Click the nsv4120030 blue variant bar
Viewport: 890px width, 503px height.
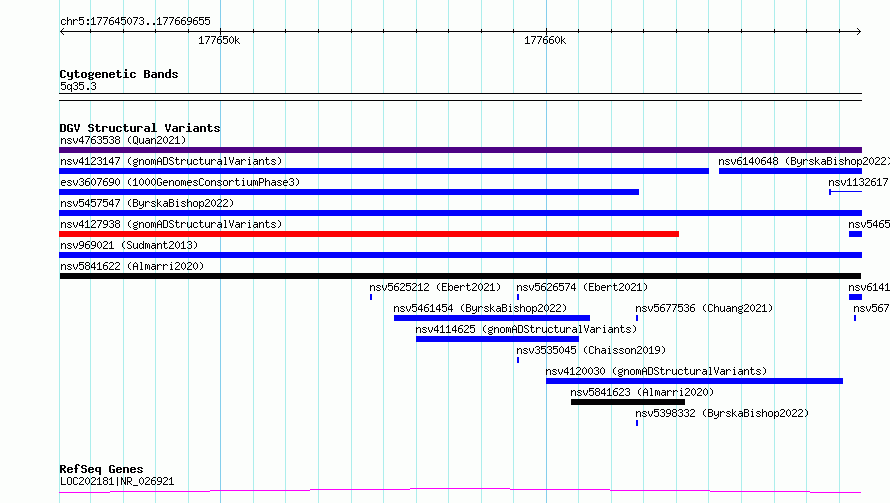pos(694,381)
